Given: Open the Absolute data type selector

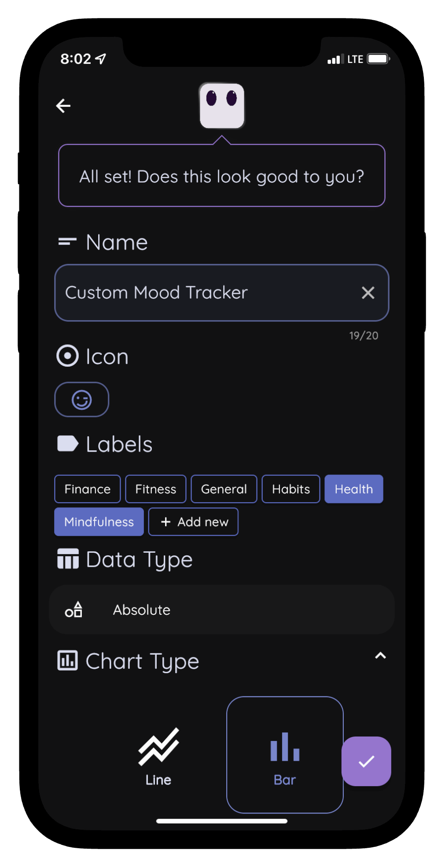Looking at the screenshot, I should point(221,610).
